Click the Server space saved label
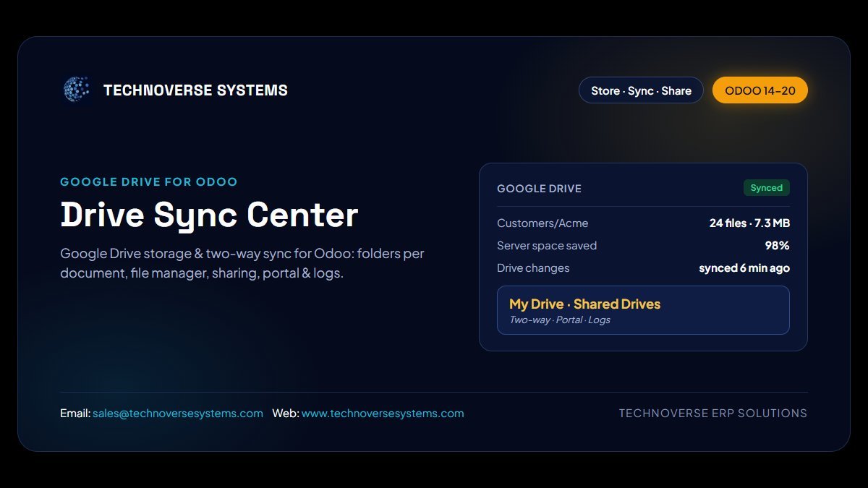Screen dimensions: 868x488 547,246
